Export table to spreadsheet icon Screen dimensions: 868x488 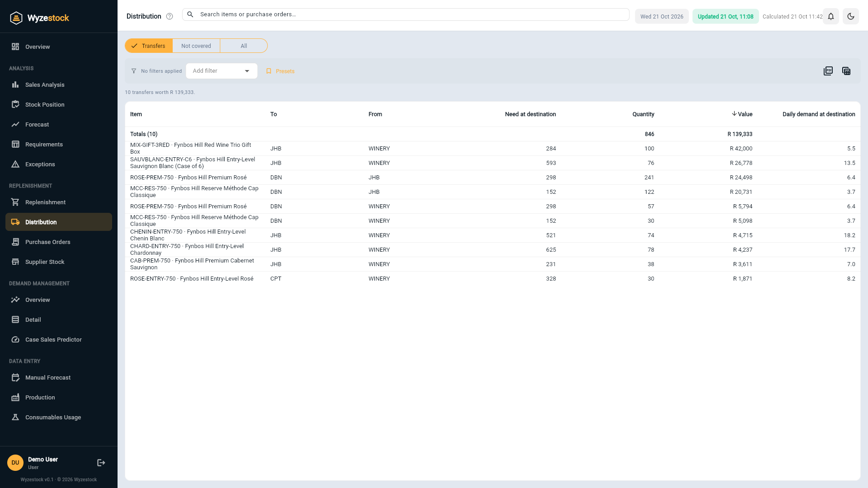(x=846, y=71)
